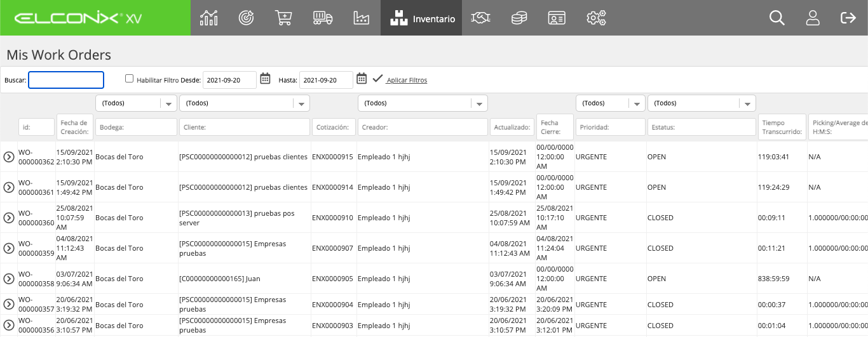Click the logout arrow icon
868x337 pixels.
click(848, 18)
